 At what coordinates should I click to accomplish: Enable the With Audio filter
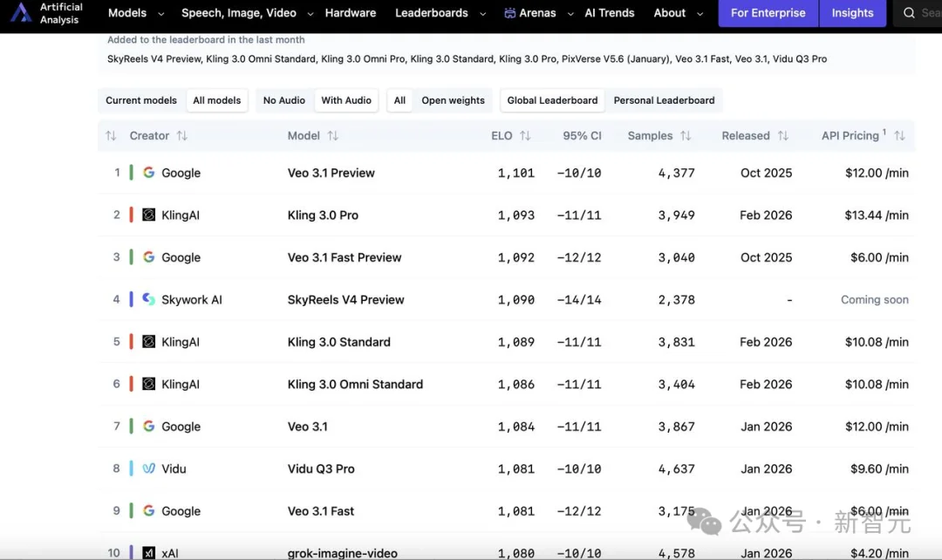coord(346,100)
